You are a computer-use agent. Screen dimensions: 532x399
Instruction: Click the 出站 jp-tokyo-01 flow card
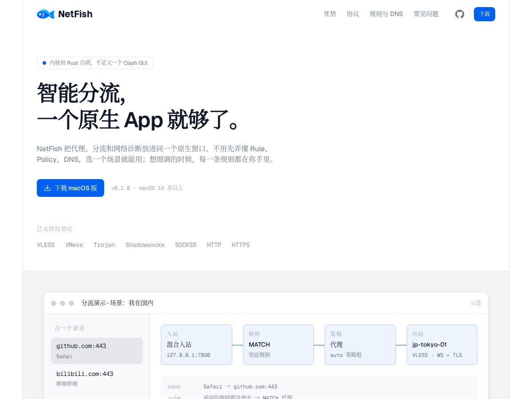point(442,344)
